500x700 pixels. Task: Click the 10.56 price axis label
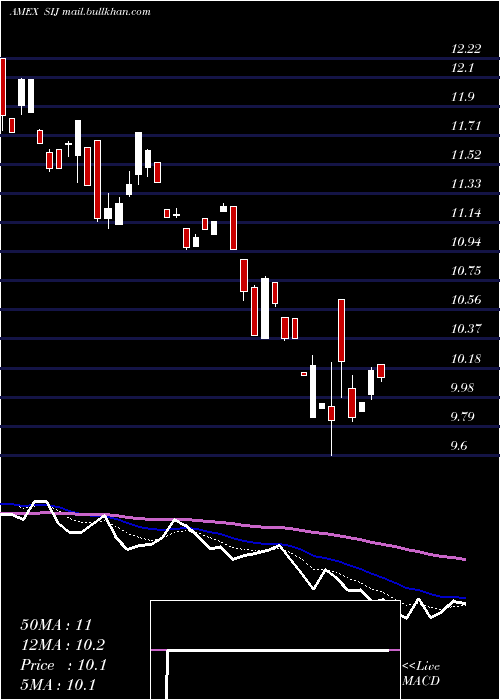coord(466,300)
